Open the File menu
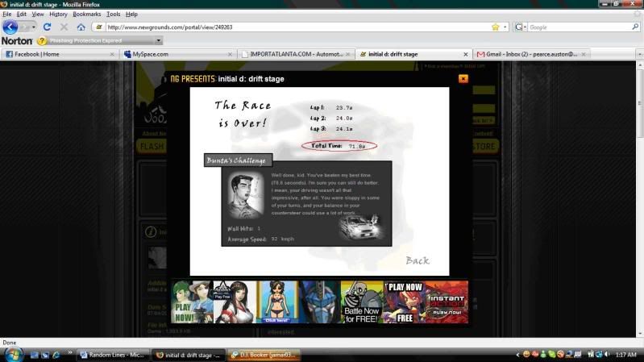The width and height of the screenshot is (644, 362). (x=6, y=14)
